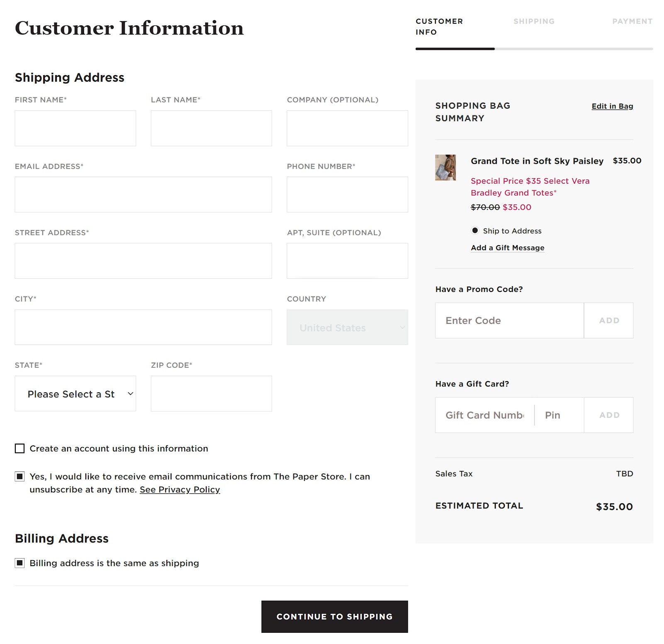Check the create an account checkbox
664x644 pixels.
click(x=19, y=448)
